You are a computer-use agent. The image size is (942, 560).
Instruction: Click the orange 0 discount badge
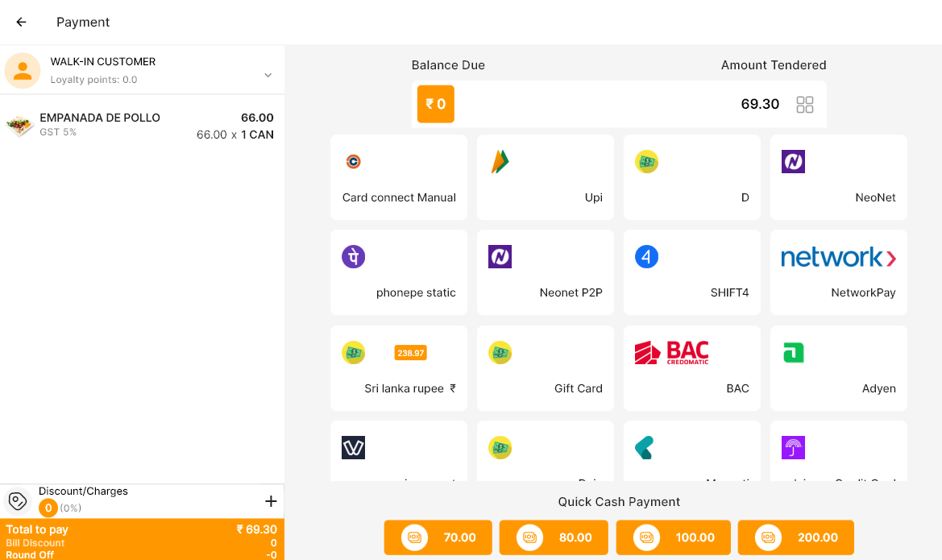pos(48,508)
